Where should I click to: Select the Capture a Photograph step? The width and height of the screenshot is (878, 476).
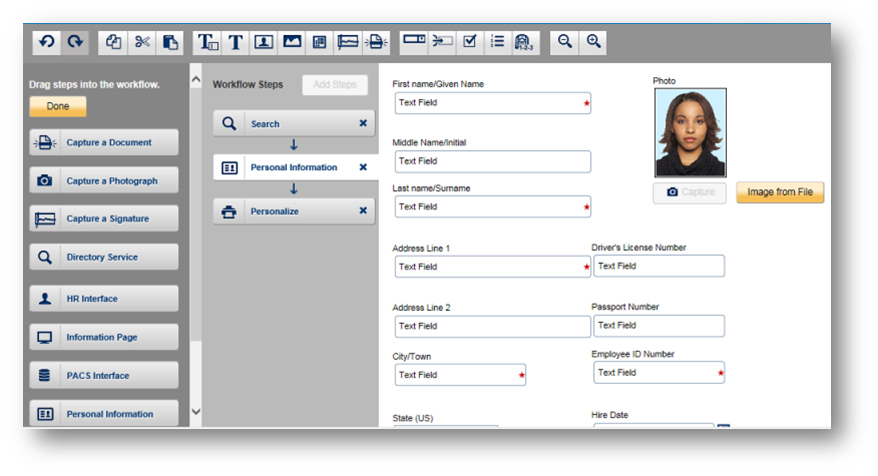coord(104,180)
